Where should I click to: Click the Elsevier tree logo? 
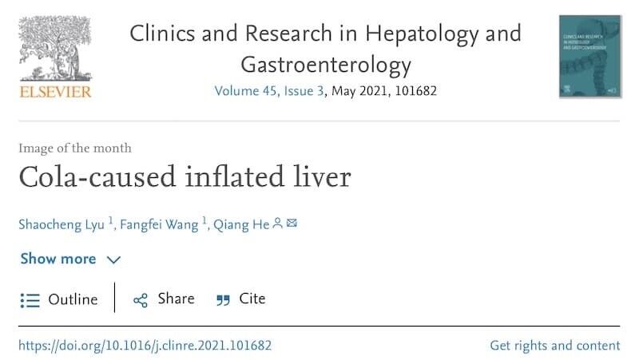pyautogui.click(x=55, y=49)
